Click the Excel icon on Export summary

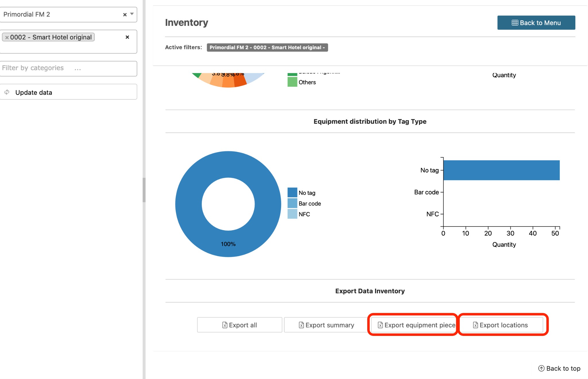(x=301, y=325)
